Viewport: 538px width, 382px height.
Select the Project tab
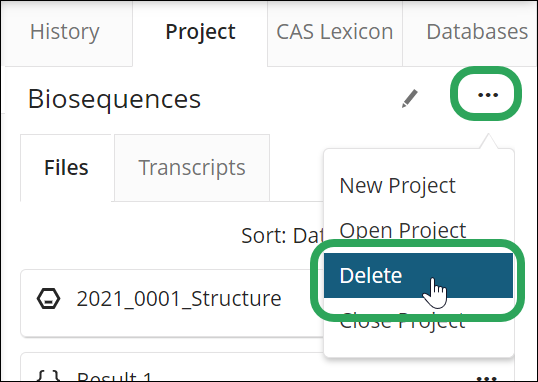(200, 32)
